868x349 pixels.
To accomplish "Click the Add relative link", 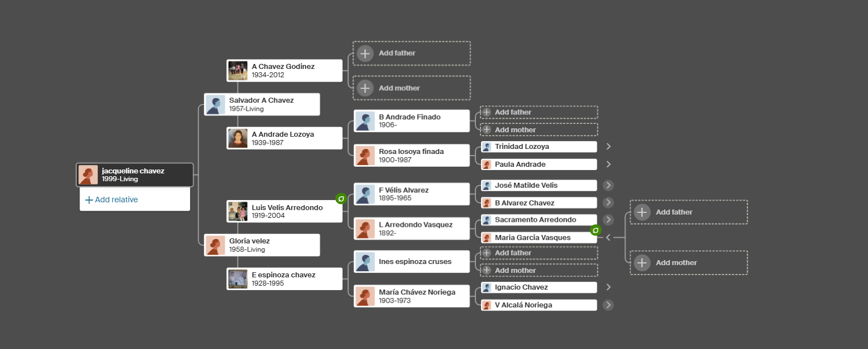I will click(116, 200).
